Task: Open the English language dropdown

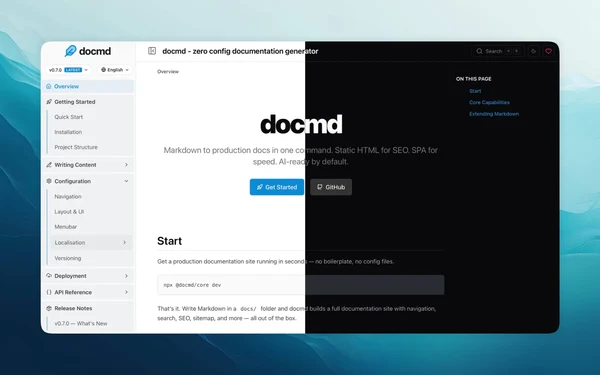Action: point(115,70)
